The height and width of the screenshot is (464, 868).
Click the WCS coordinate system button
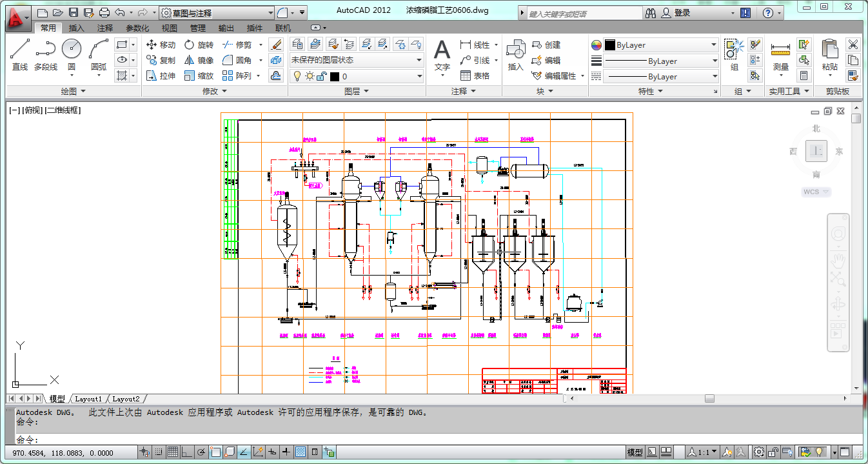coord(816,192)
